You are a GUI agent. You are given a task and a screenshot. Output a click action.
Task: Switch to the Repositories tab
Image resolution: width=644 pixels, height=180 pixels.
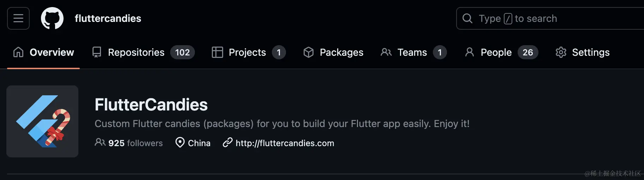[143, 52]
